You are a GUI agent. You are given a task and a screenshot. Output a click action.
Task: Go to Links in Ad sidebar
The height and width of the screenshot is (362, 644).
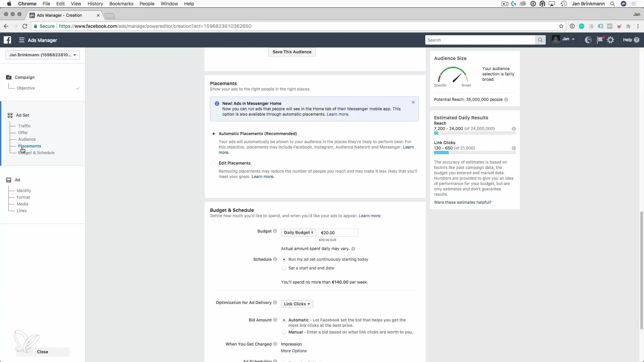tap(22, 211)
